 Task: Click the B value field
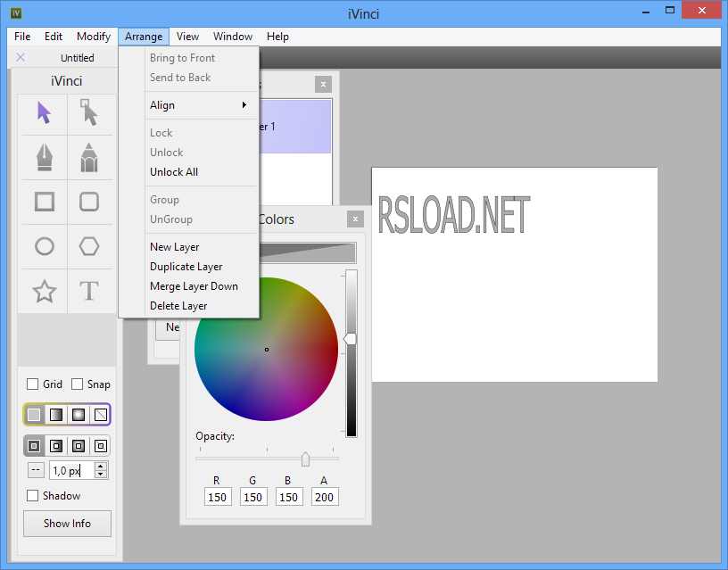(289, 497)
